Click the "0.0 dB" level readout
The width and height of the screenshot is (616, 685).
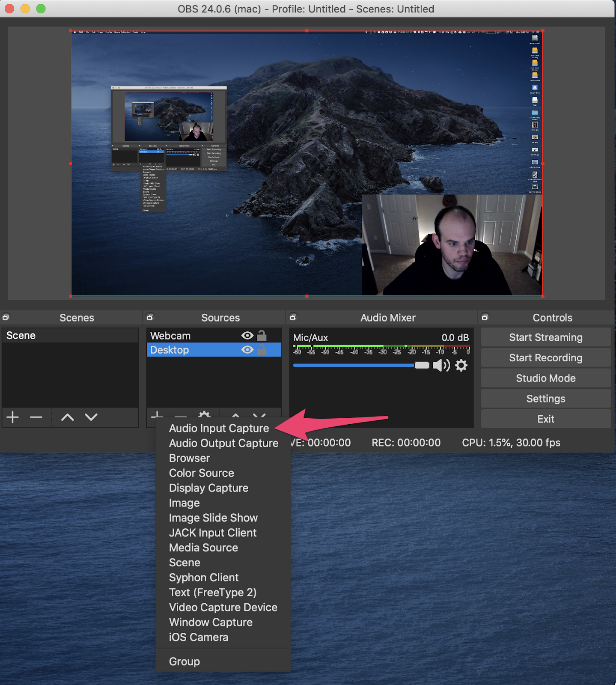tap(455, 338)
